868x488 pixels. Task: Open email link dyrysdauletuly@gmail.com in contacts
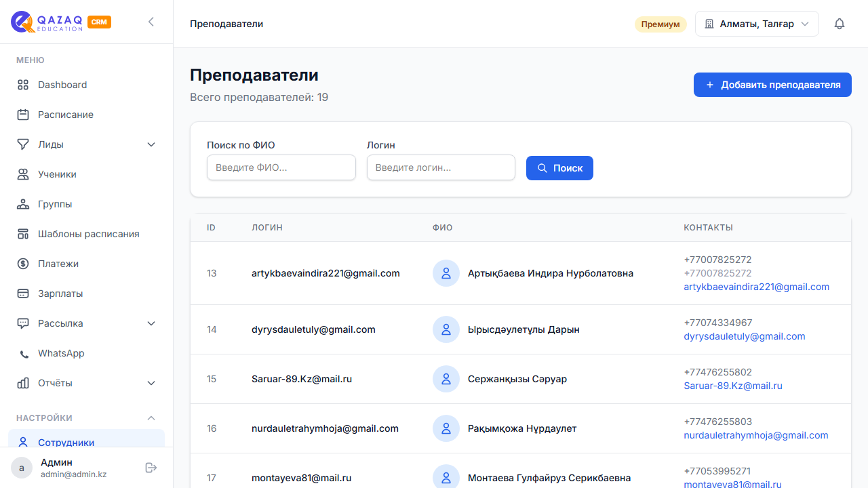pos(745,336)
